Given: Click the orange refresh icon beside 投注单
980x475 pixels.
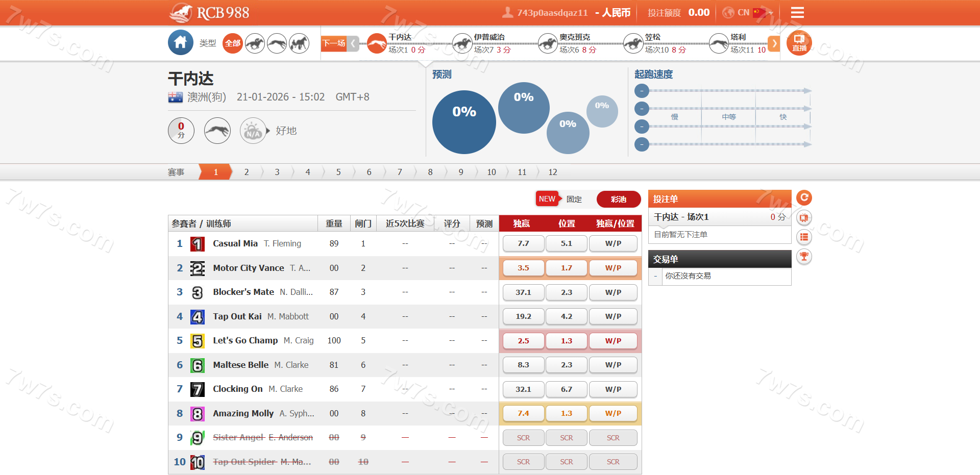Looking at the screenshot, I should click(804, 198).
